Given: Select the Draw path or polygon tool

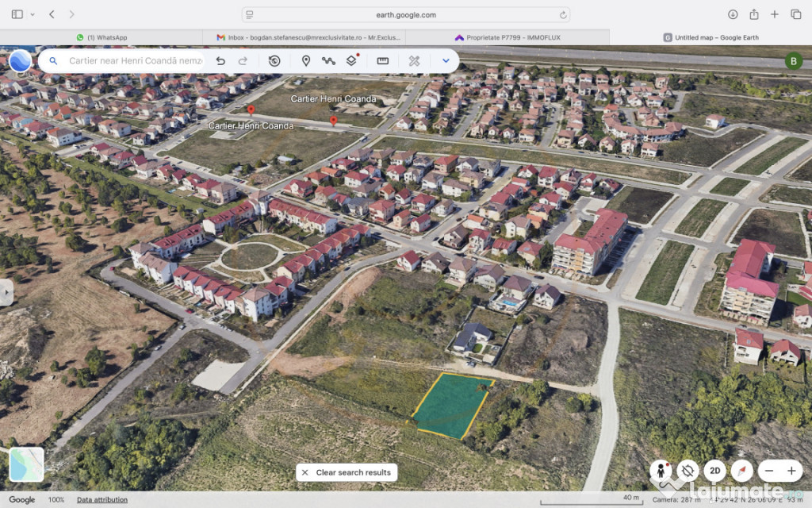Looking at the screenshot, I should tap(328, 61).
